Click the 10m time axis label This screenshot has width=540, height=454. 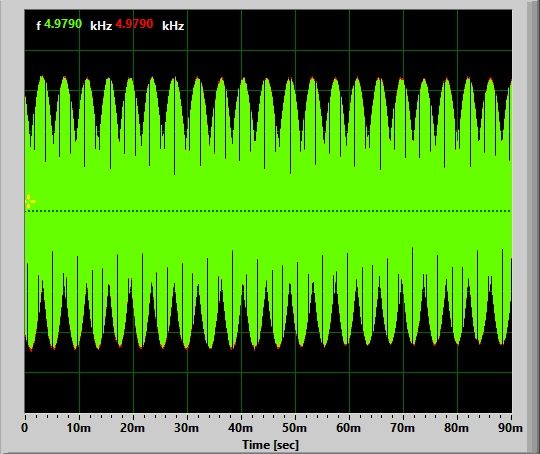pyautogui.click(x=79, y=428)
